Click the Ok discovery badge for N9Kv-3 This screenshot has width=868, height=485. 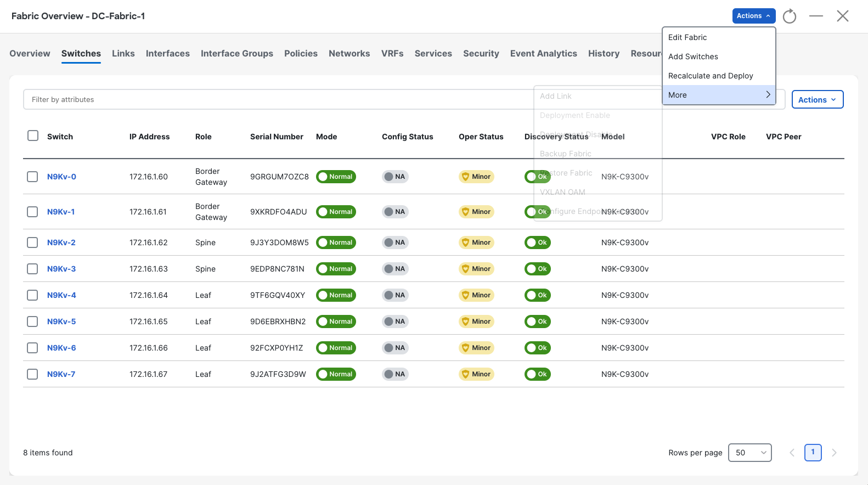point(538,269)
